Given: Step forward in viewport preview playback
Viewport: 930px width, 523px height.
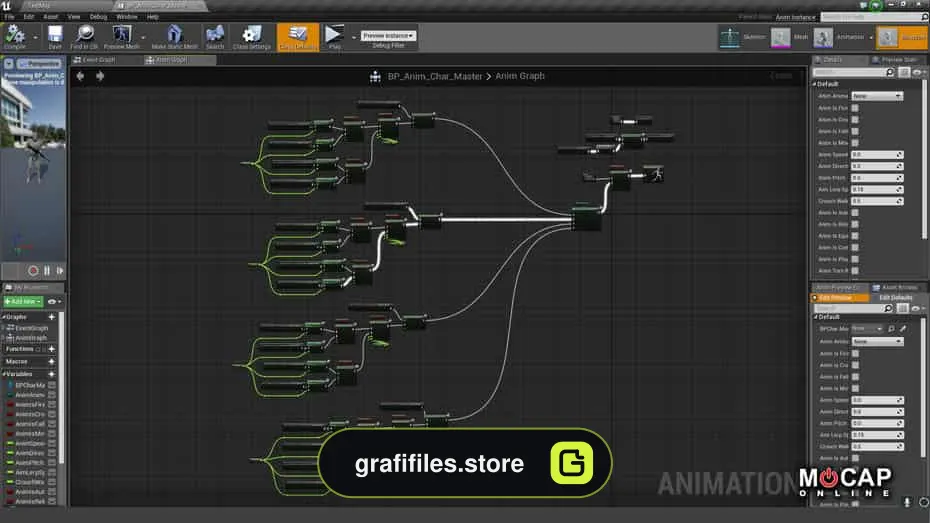Looking at the screenshot, I should click(x=60, y=270).
